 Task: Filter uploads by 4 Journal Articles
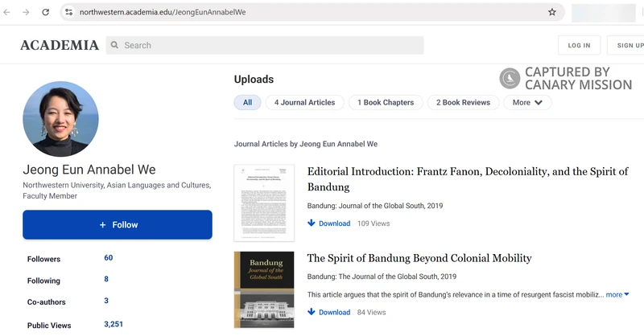(x=304, y=102)
